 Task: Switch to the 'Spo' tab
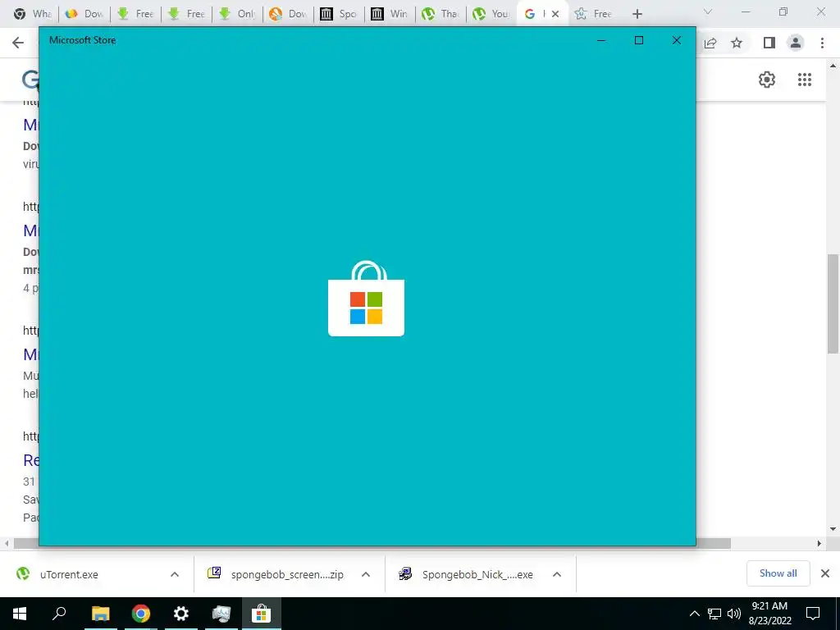[x=339, y=14]
